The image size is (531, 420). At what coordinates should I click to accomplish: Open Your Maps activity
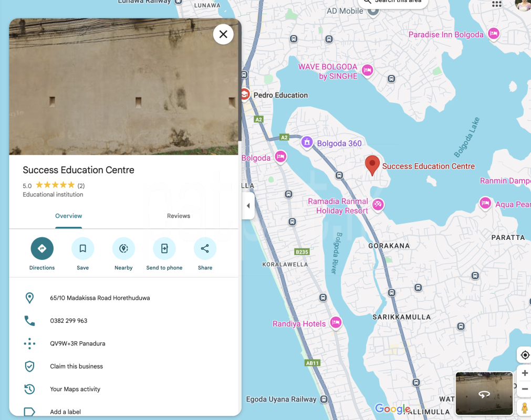(75, 389)
